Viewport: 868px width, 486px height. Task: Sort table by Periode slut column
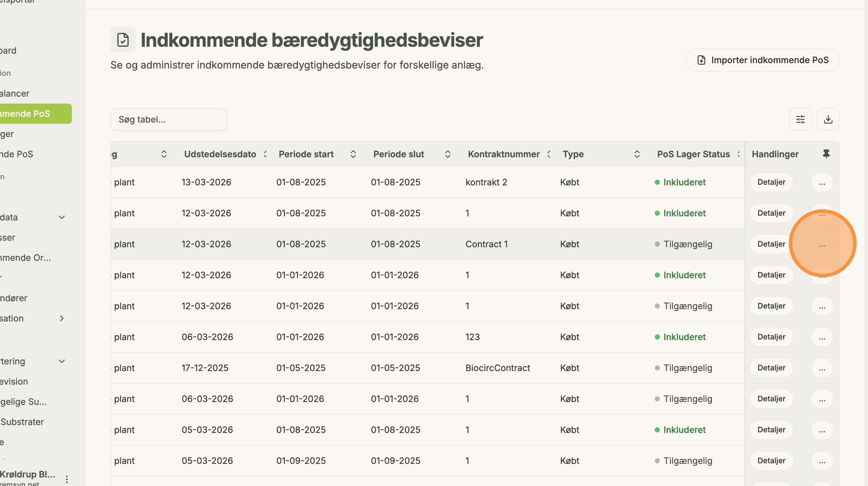(448, 154)
